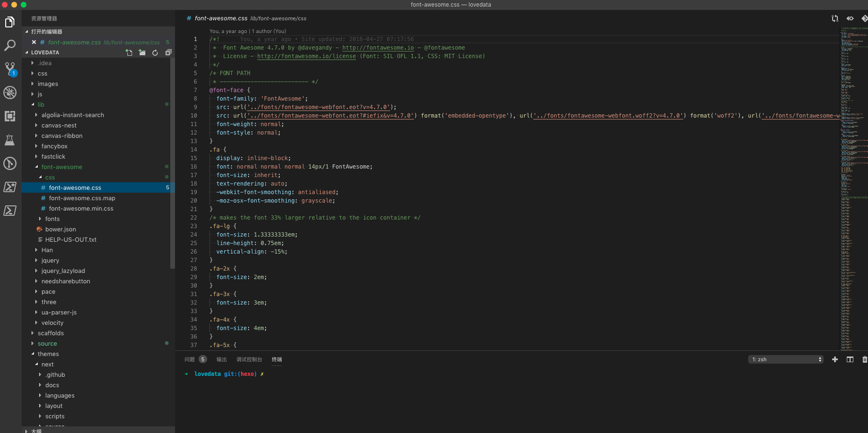Open the Search view in the activity bar
This screenshot has width=868, height=433.
pos(10,45)
